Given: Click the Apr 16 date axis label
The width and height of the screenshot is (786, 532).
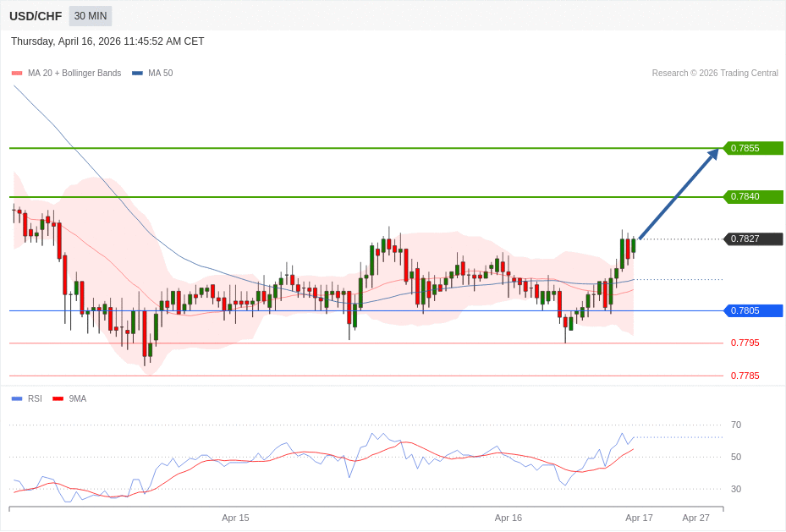Looking at the screenshot, I should coord(508,518).
